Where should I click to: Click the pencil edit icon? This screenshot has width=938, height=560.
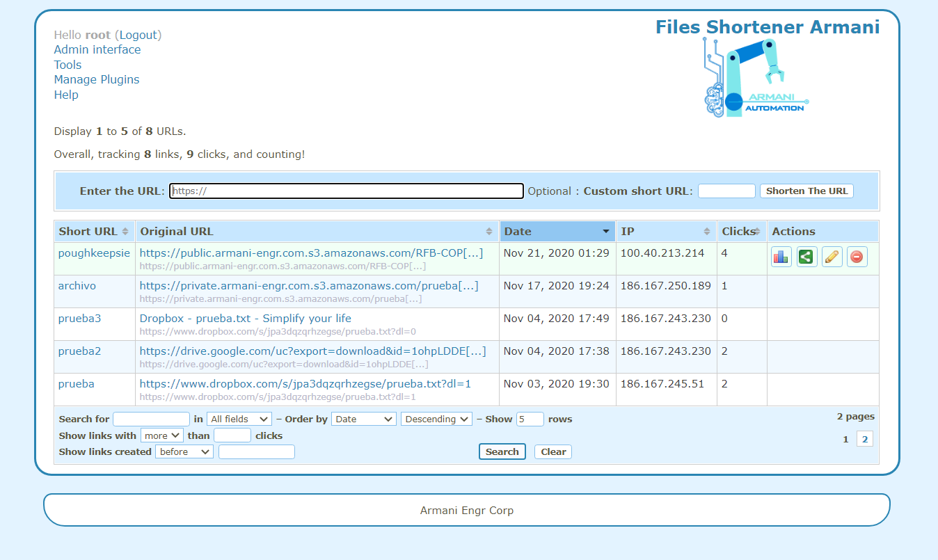pos(832,257)
